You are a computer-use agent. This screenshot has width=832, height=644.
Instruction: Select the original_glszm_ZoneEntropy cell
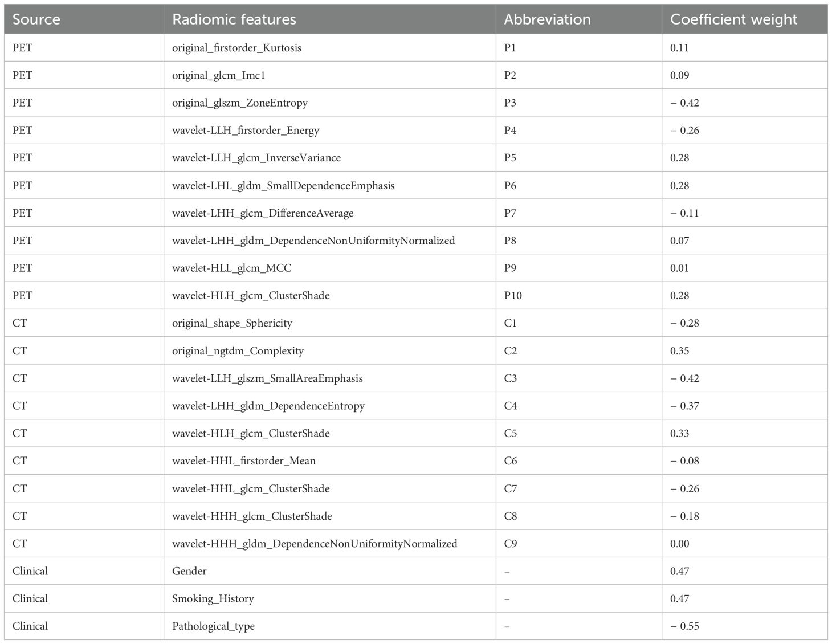(240, 103)
